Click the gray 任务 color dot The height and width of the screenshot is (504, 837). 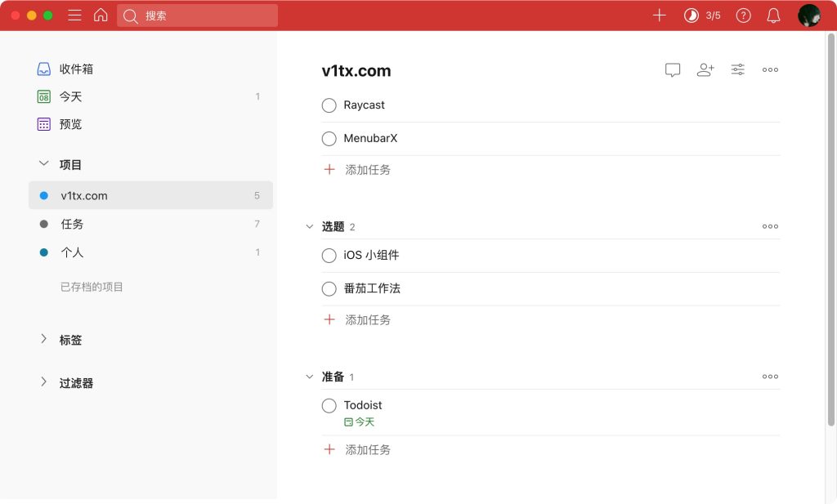tap(44, 224)
